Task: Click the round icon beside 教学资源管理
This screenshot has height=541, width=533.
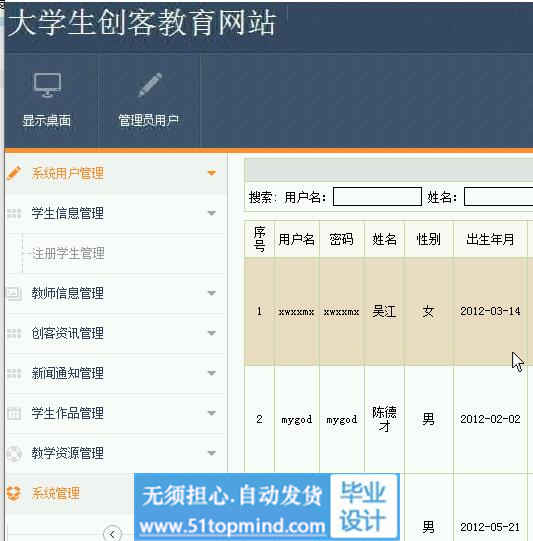Action: click(x=14, y=453)
